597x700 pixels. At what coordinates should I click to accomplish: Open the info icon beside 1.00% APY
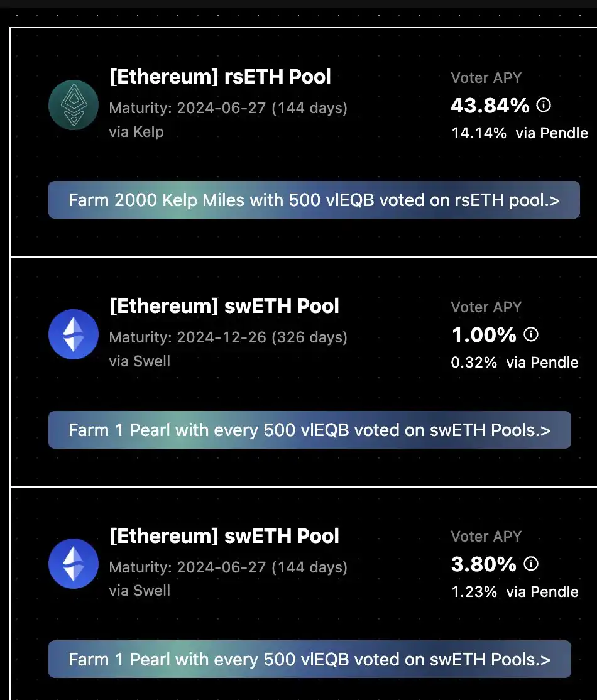531,334
